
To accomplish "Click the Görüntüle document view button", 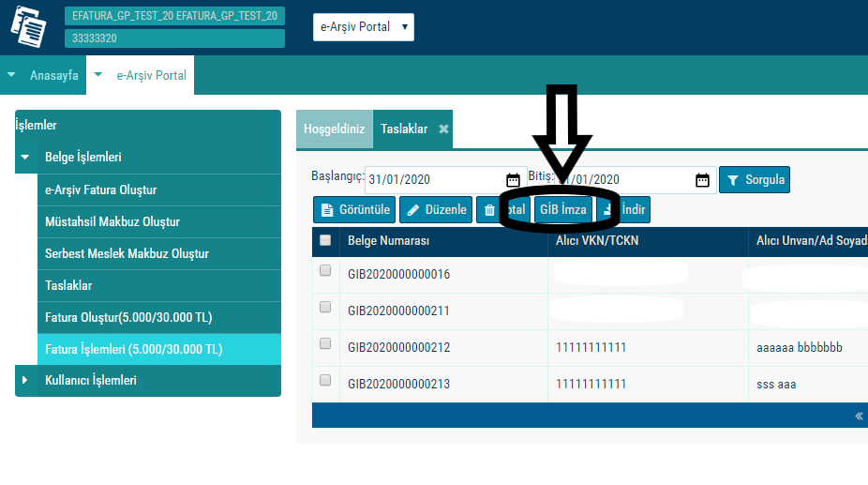I will point(354,210).
